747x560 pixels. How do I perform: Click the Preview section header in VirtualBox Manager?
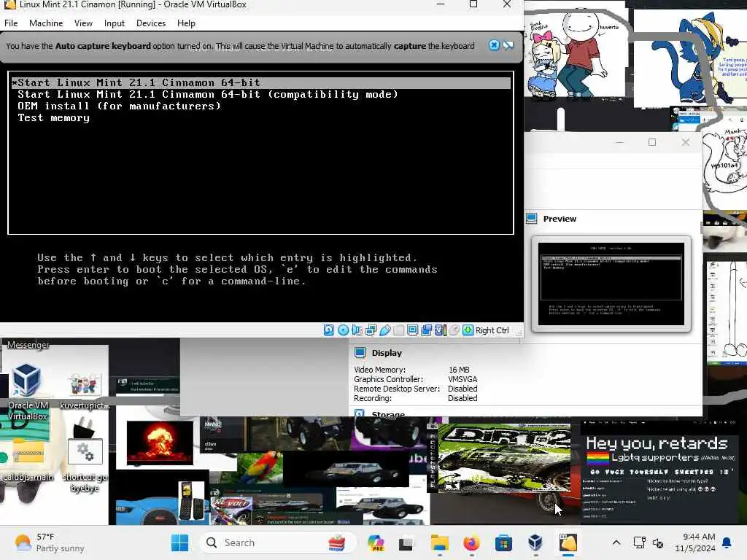560,219
